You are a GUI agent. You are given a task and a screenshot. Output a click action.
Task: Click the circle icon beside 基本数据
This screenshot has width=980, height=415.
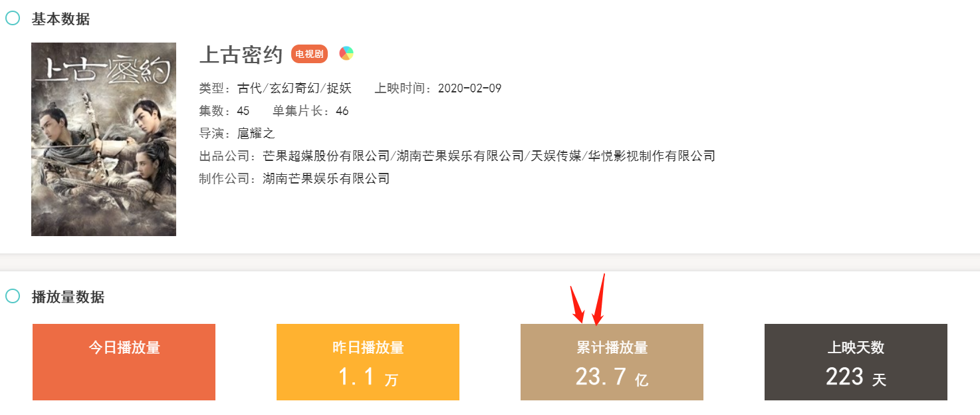13,18
